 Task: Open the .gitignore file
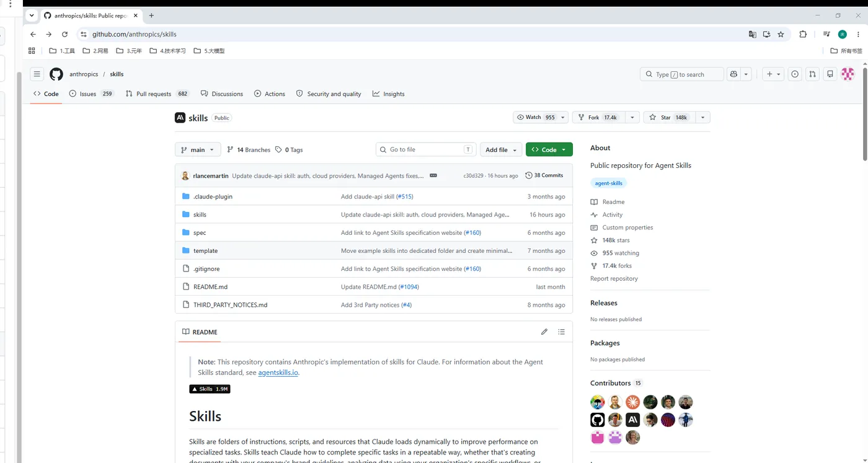tap(206, 269)
